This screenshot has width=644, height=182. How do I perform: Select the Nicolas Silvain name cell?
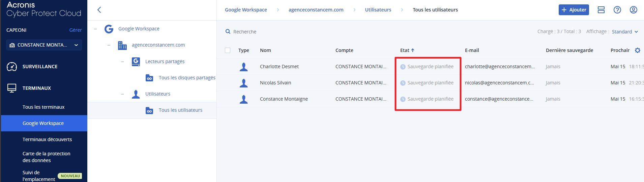(275, 83)
